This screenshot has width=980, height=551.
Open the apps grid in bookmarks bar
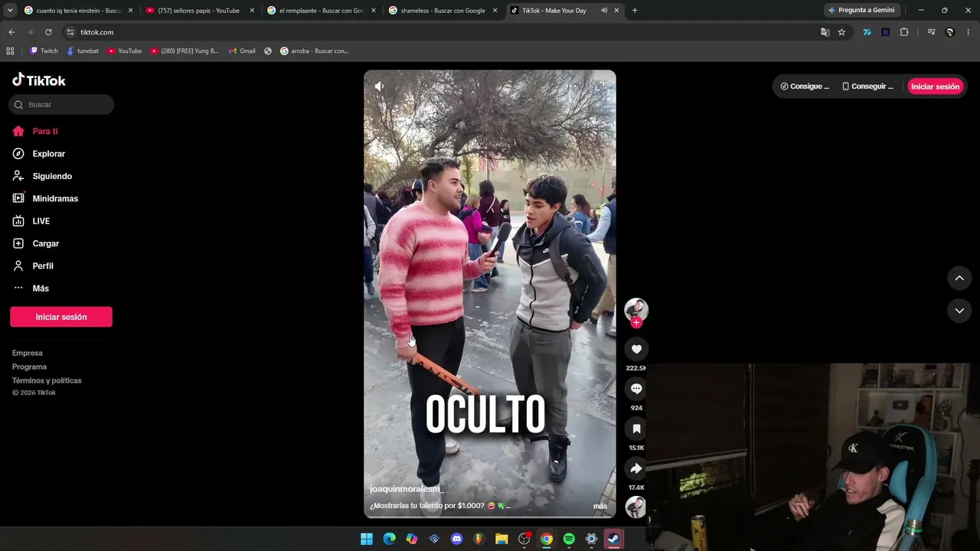click(x=10, y=51)
